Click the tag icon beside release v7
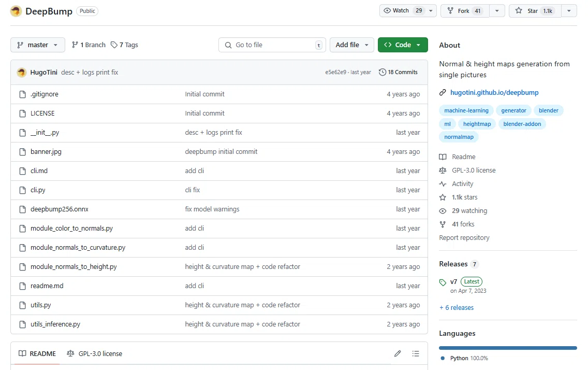 [443, 282]
